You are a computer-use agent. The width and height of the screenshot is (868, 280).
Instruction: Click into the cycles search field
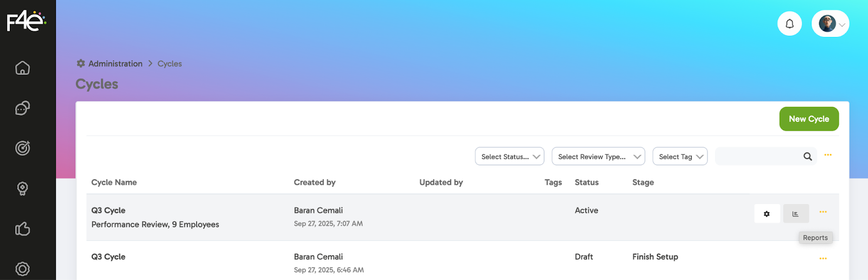click(757, 157)
